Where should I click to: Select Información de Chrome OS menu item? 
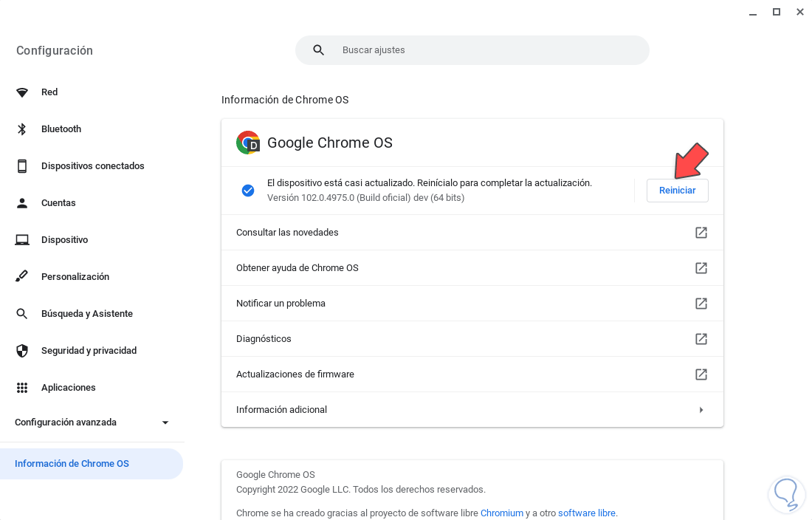pos(72,464)
